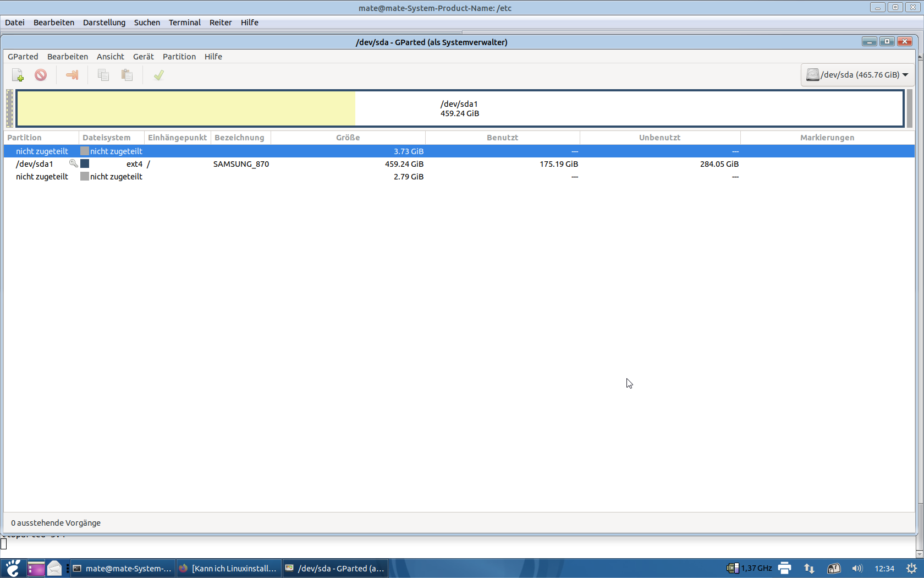This screenshot has height=578, width=924.
Task: Click the Einhängepunkt column header
Action: [x=177, y=138]
